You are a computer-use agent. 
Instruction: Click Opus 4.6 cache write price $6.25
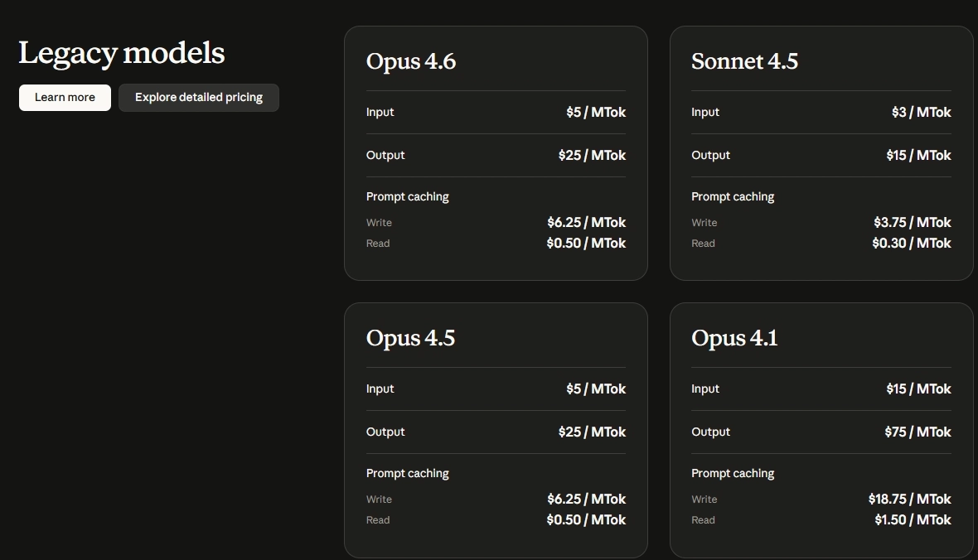[x=586, y=223]
